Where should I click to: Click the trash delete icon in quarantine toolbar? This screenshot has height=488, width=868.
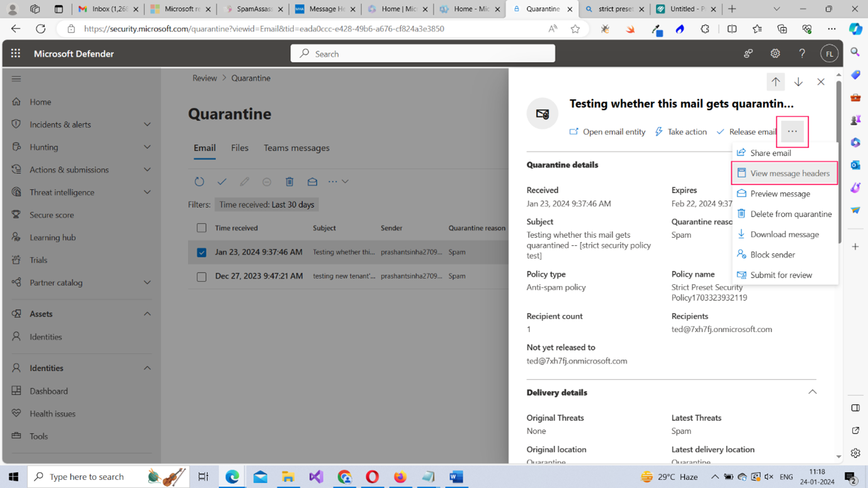click(x=290, y=182)
